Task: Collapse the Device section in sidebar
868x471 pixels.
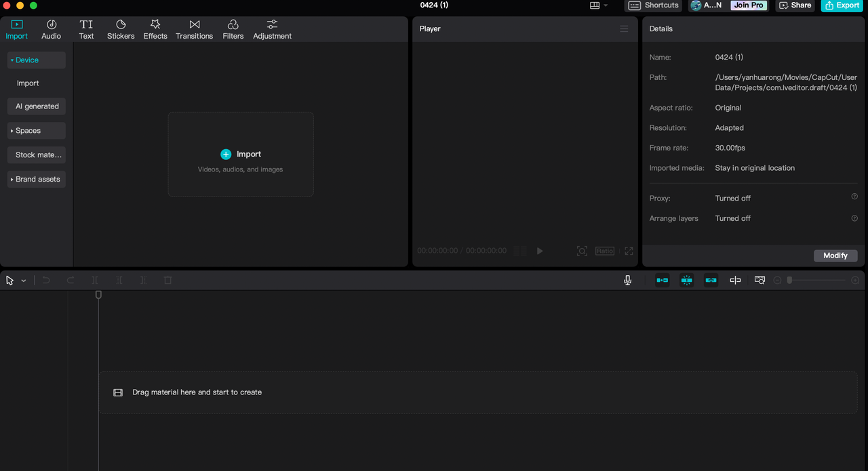Action: click(x=37, y=60)
